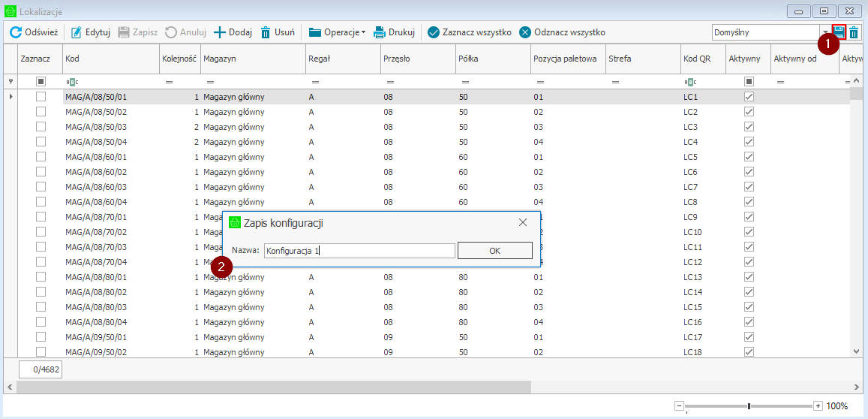
Task: Click the Usuń trash icon in toolbar
Action: click(266, 32)
